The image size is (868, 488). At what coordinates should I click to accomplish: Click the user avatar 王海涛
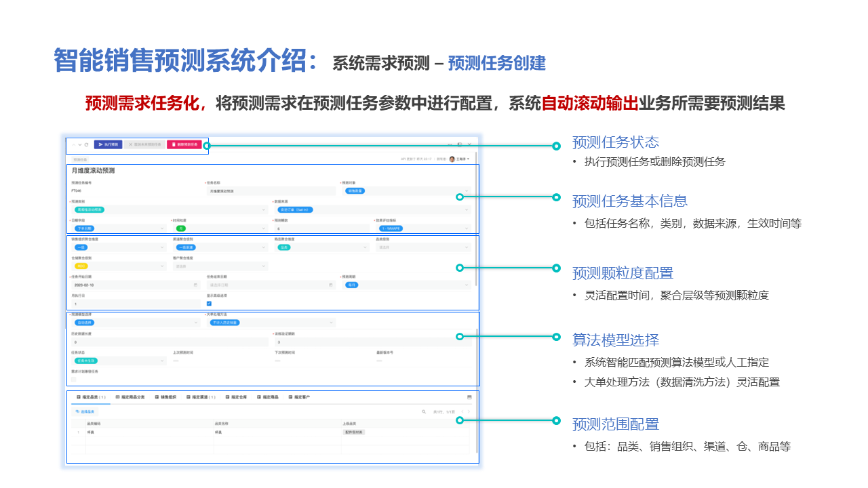452,159
